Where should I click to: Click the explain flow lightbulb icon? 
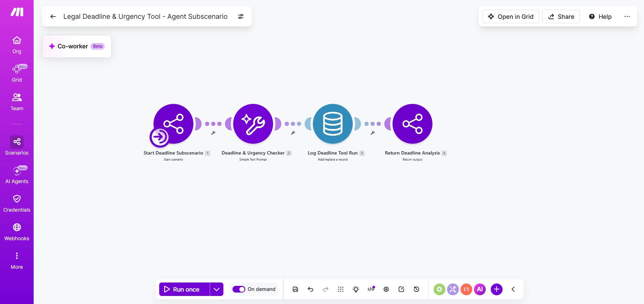[x=356, y=289]
